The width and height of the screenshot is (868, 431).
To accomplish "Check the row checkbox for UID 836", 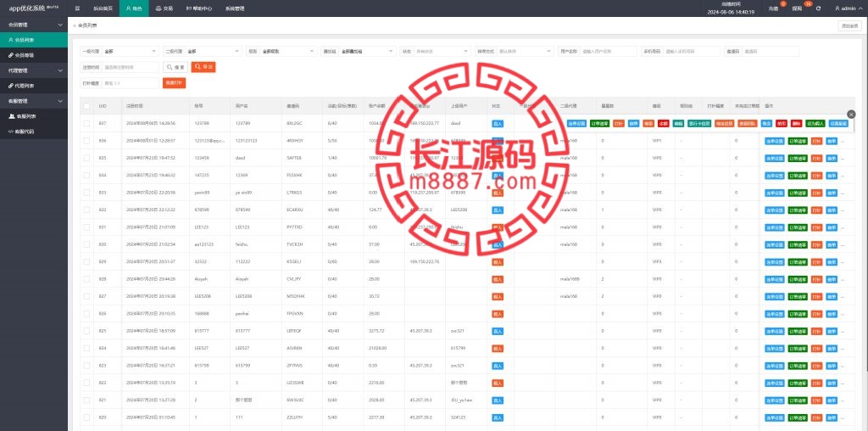I will tap(86, 141).
